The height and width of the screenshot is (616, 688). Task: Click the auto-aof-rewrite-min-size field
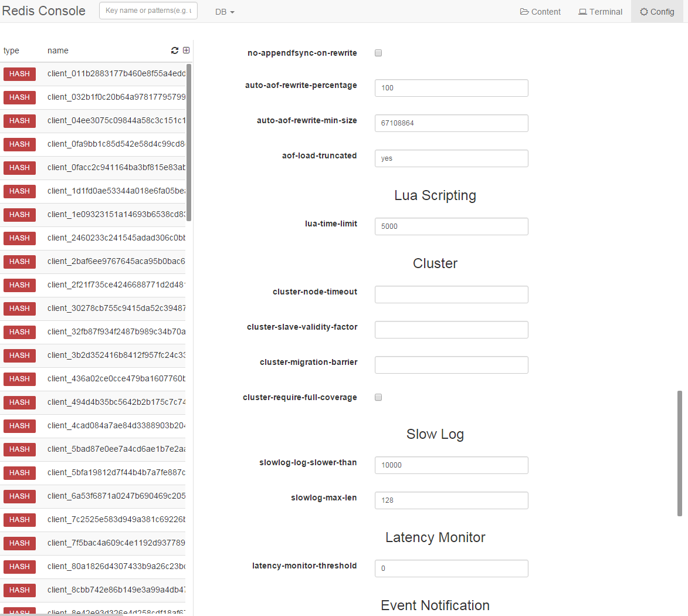tap(452, 123)
